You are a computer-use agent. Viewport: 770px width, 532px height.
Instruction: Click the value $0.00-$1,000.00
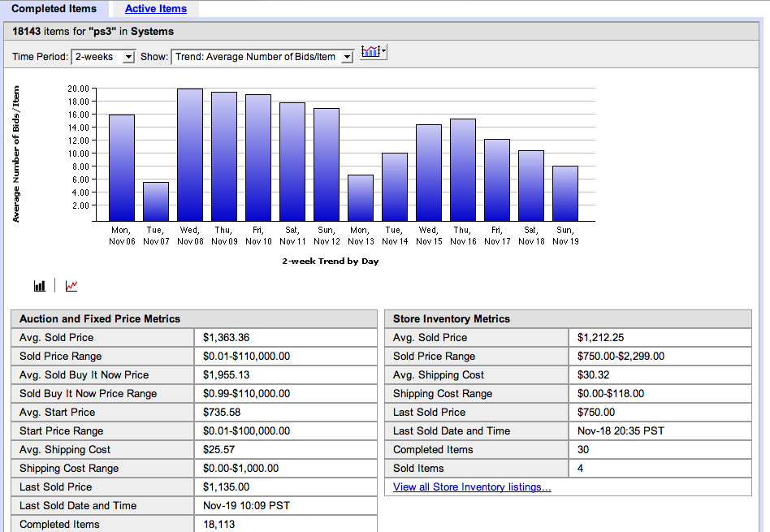[240, 468]
